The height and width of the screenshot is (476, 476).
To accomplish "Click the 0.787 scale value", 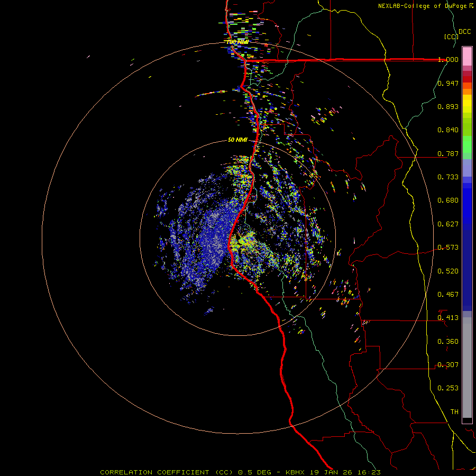I will click(448, 153).
